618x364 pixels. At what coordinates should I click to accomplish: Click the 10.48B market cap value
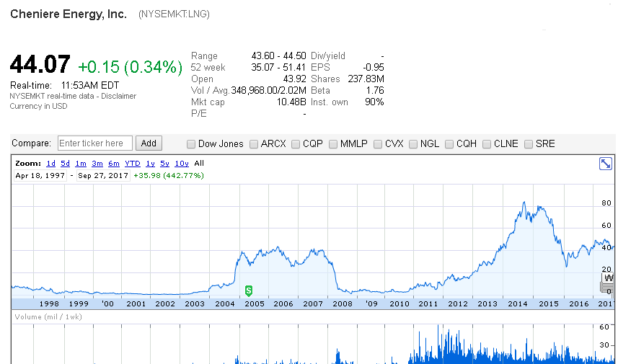291,102
